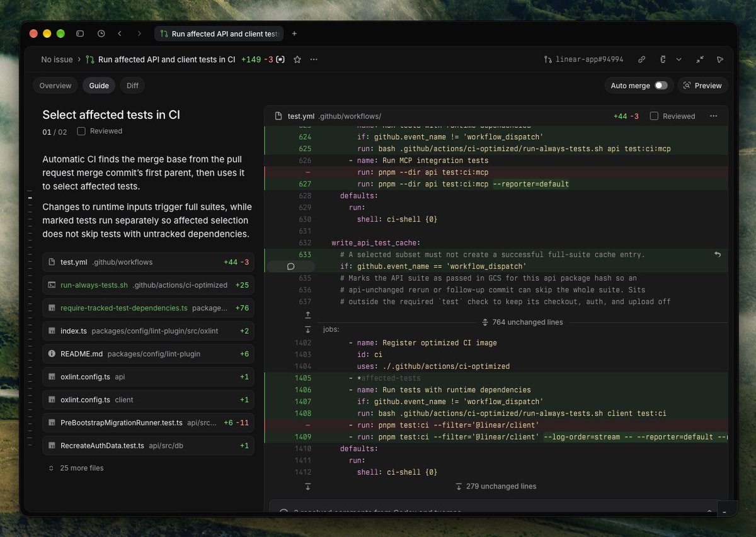Open index.ts lint-plugin file entry
The width and height of the screenshot is (756, 537).
tap(148, 331)
